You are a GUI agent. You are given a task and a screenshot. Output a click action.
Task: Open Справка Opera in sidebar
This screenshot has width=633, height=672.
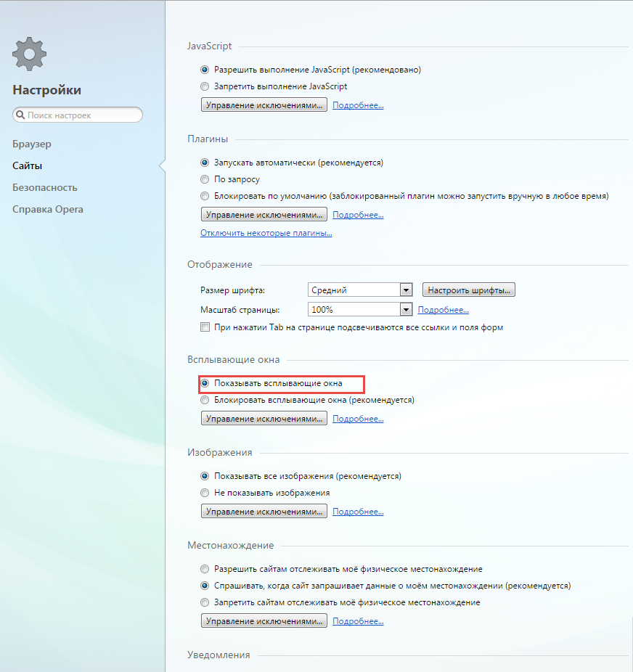point(48,209)
